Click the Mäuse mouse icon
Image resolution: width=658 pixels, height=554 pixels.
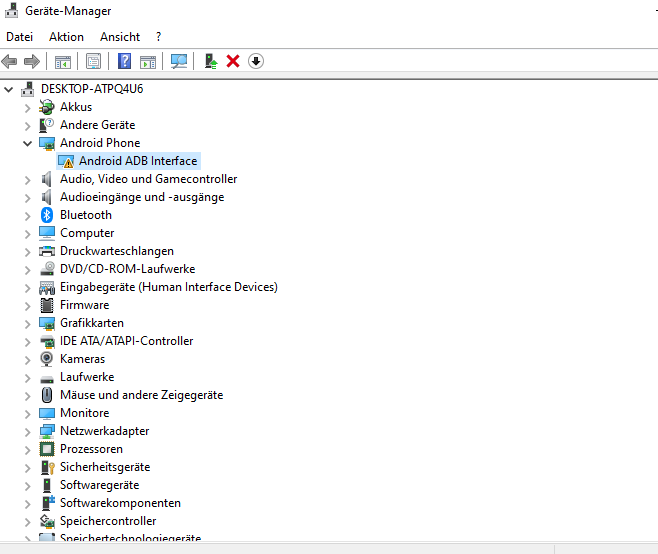[x=47, y=395]
